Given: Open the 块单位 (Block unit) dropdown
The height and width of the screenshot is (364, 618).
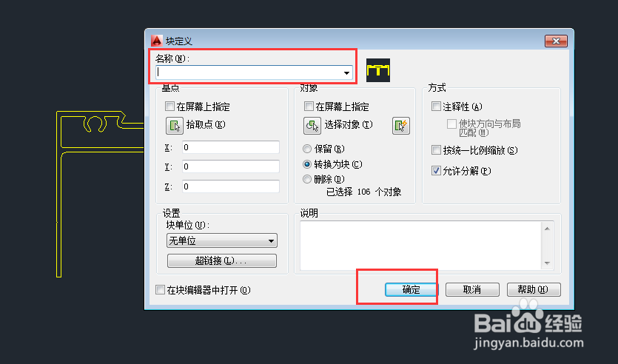Looking at the screenshot, I should [222, 240].
